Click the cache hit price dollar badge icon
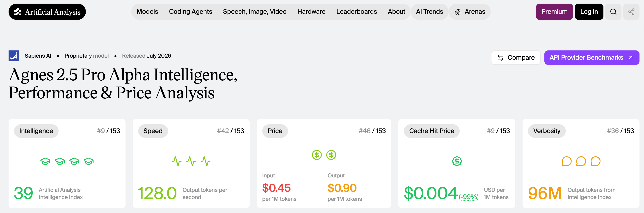The width and height of the screenshot is (644, 213). tap(457, 161)
